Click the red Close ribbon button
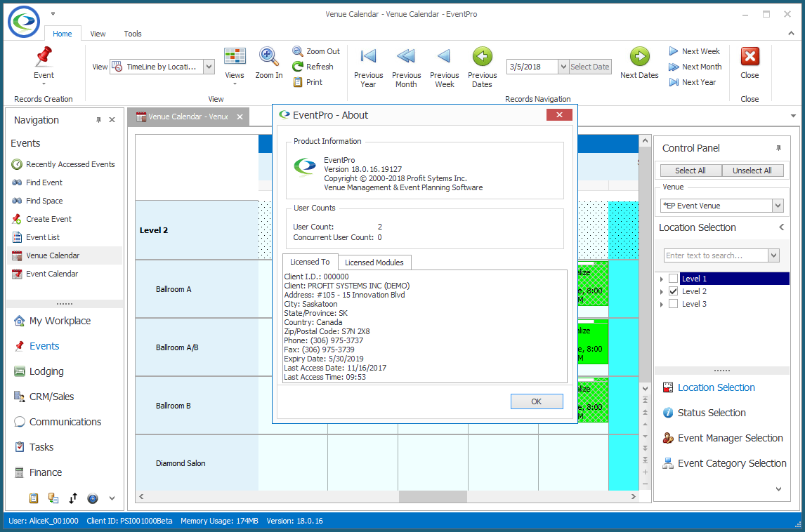The width and height of the screenshot is (805, 532). tap(750, 56)
